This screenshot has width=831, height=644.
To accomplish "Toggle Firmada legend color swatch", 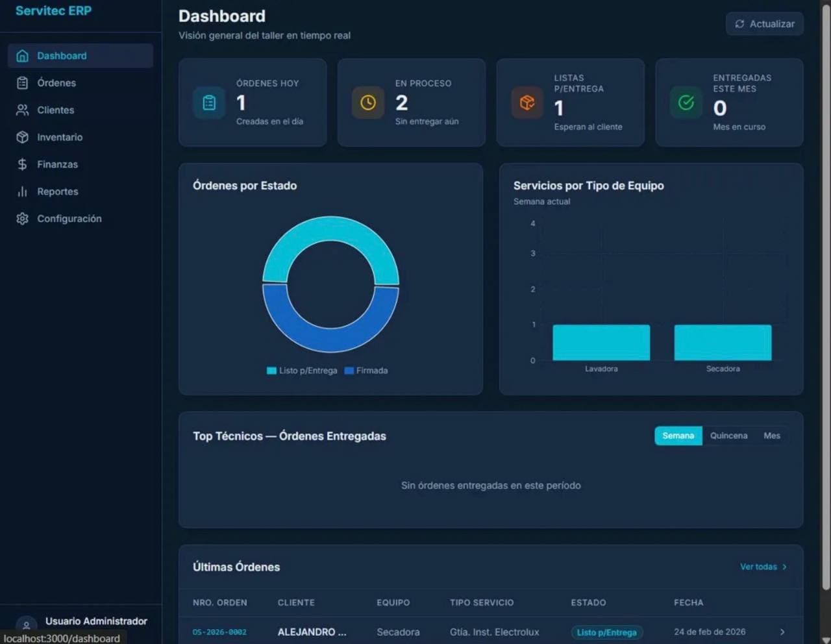I will 349,371.
